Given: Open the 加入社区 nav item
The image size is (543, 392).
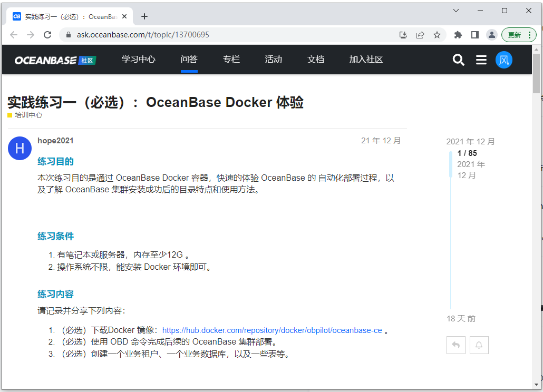Looking at the screenshot, I should click(x=366, y=60).
